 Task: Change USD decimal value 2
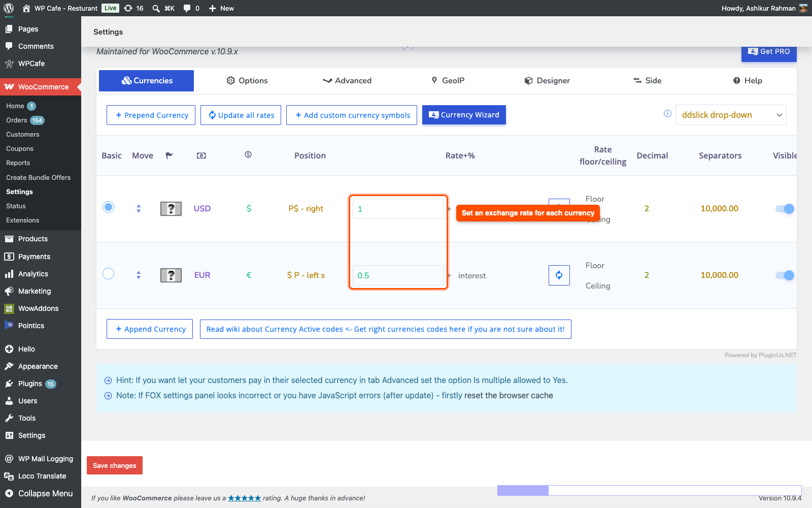point(647,208)
